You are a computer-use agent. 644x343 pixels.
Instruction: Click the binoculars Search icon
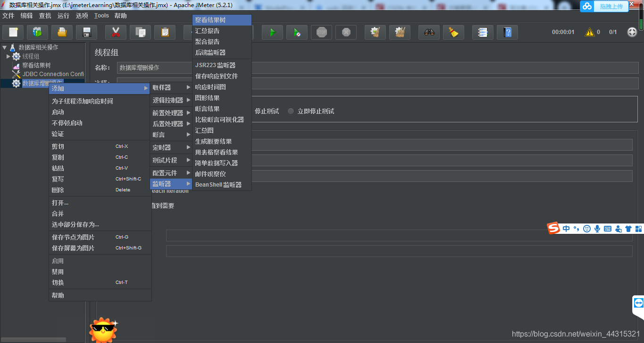429,32
